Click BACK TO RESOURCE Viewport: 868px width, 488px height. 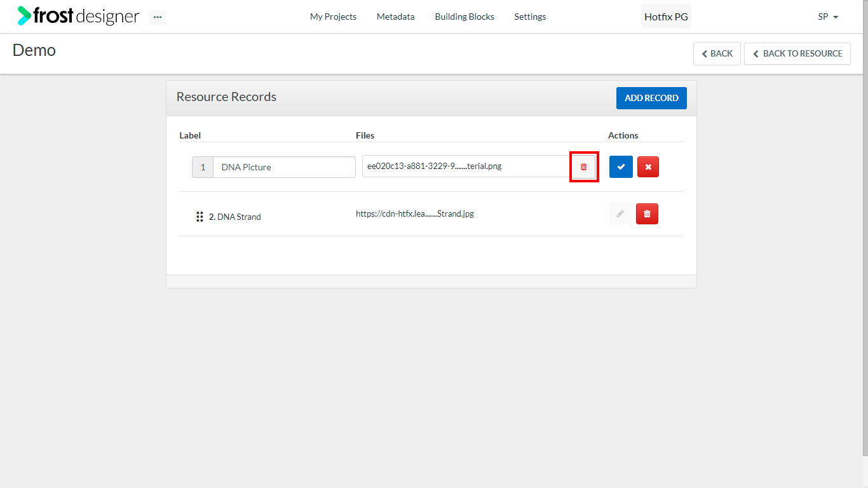(x=797, y=53)
